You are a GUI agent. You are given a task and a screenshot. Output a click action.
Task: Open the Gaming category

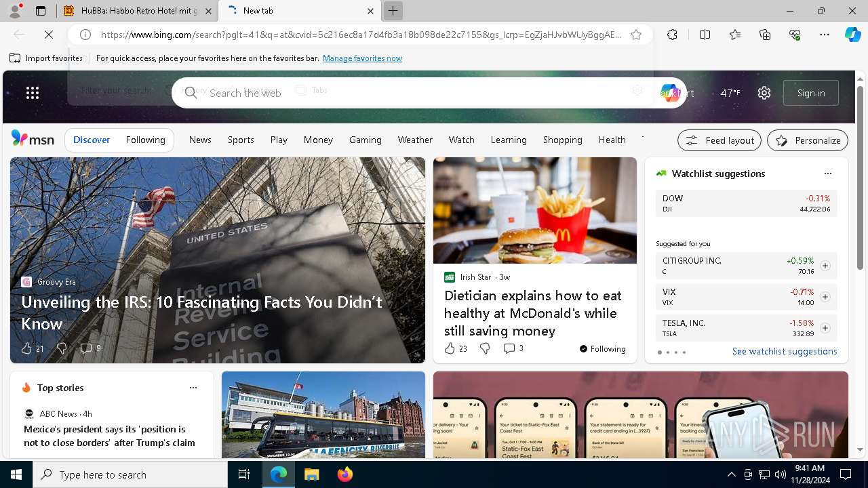click(366, 140)
